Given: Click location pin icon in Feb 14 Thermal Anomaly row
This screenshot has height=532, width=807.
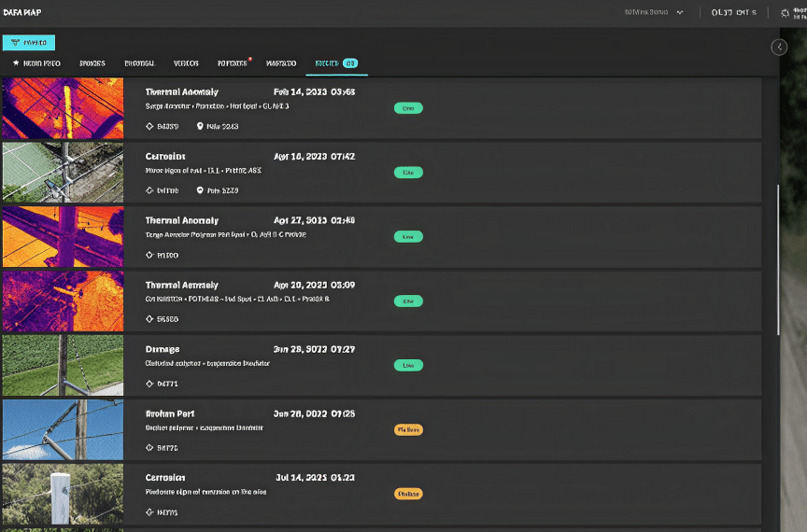Looking at the screenshot, I should [x=200, y=126].
